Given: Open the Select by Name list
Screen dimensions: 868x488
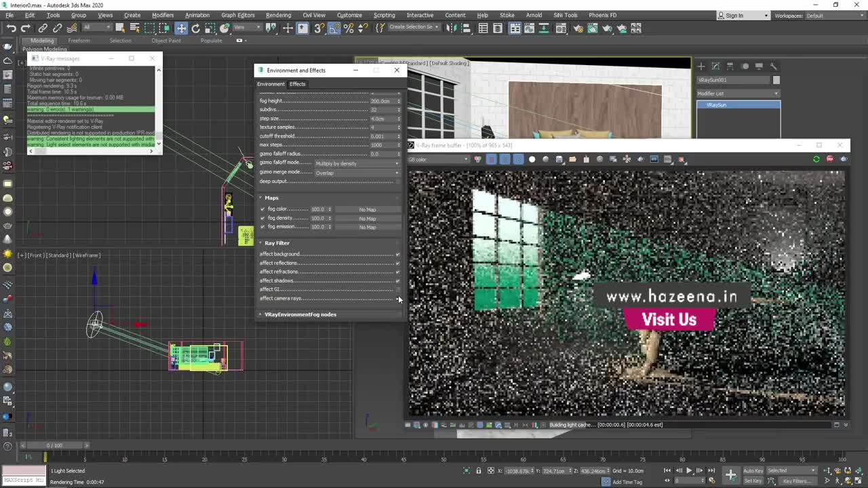Looking at the screenshot, I should [134, 28].
